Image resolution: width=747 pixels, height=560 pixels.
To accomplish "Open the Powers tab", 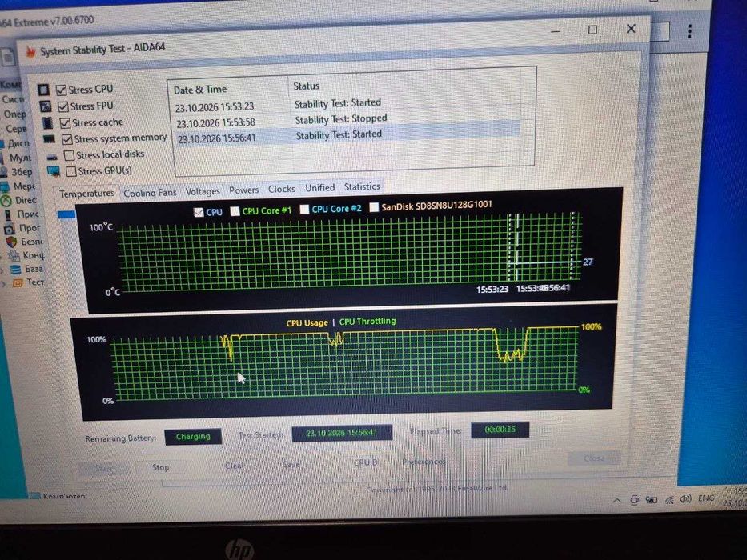I will tap(243, 190).
